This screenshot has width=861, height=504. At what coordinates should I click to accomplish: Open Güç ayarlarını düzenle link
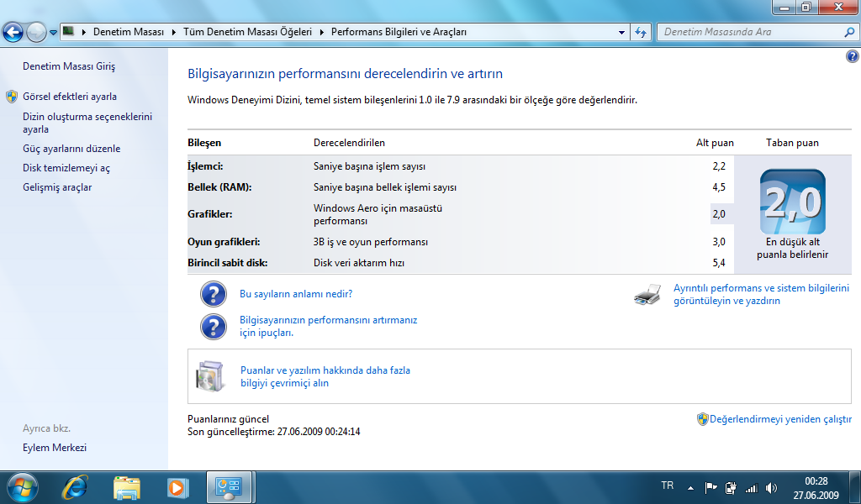[71, 149]
